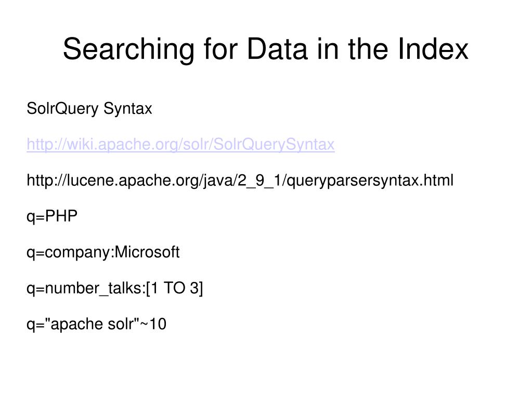Click the lucene.apache.org queryparsersyntax URL text
This screenshot has height=399, width=532.
pyautogui.click(x=240, y=180)
